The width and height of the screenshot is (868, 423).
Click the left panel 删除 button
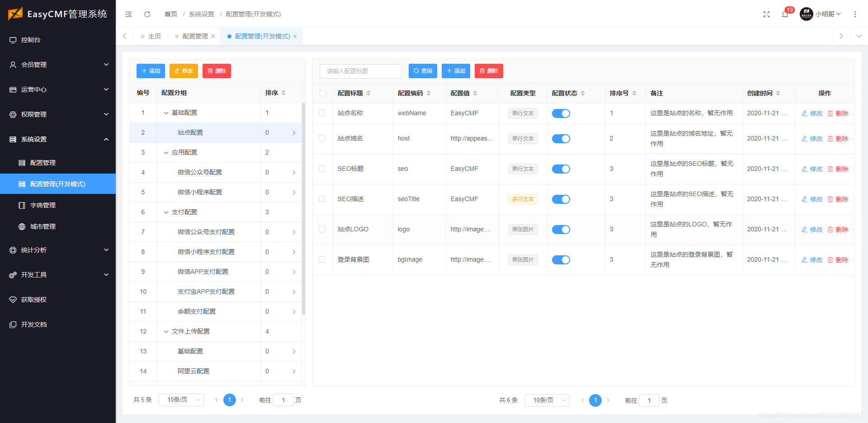pos(217,71)
